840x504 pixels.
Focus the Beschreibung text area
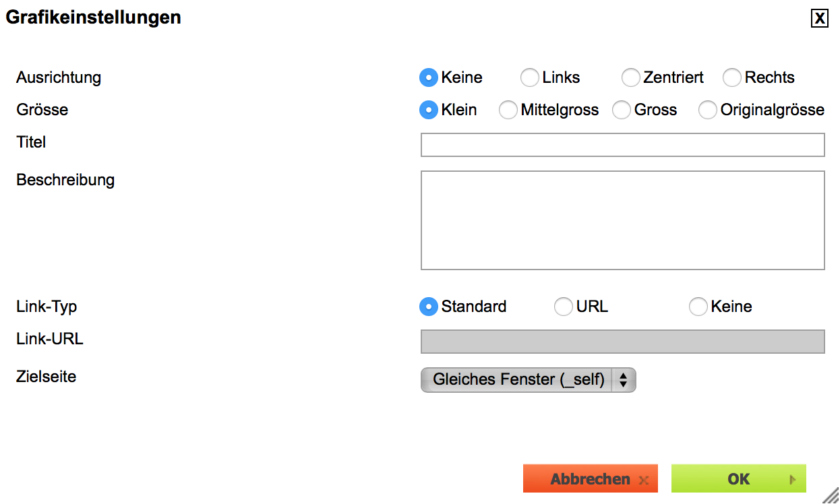click(622, 220)
